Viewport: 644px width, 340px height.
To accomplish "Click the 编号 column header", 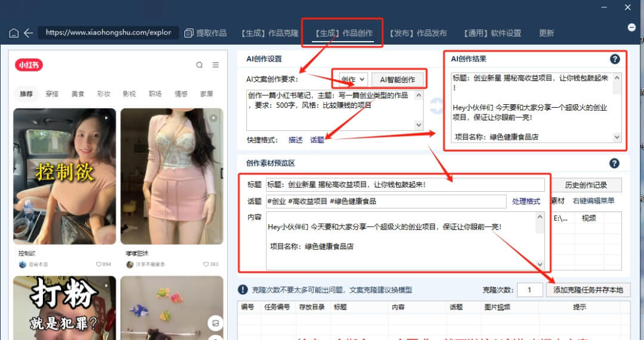I will tap(247, 307).
